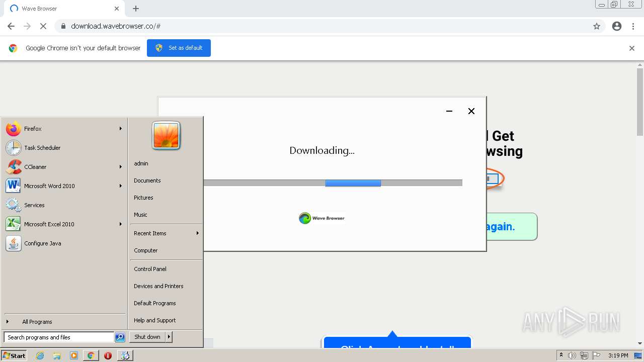Open Pictures library

pos(143,198)
